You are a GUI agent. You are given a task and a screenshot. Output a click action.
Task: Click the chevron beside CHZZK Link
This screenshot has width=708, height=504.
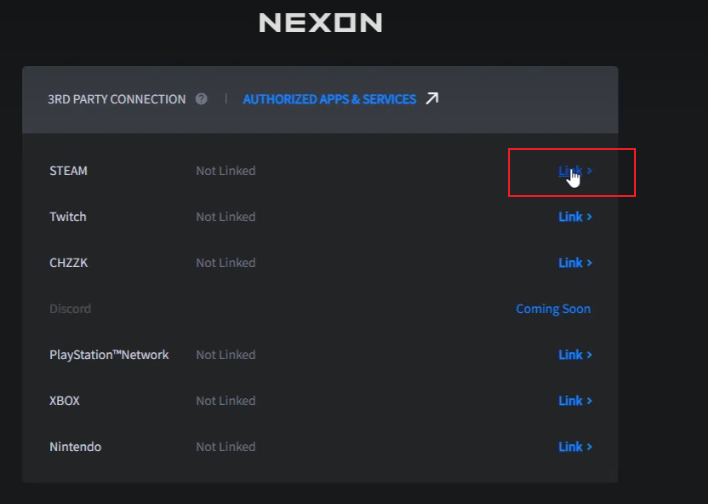(x=589, y=263)
